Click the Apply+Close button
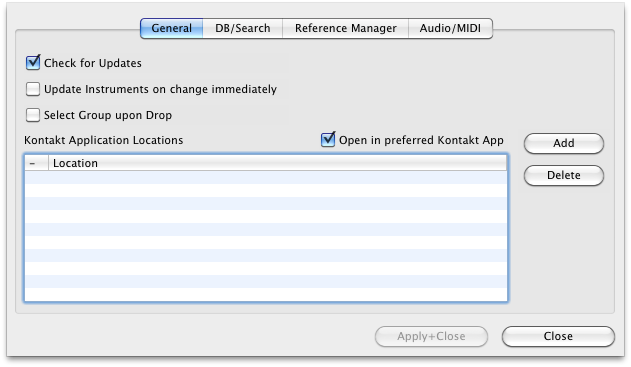This screenshot has width=631, height=367. pyautogui.click(x=431, y=336)
